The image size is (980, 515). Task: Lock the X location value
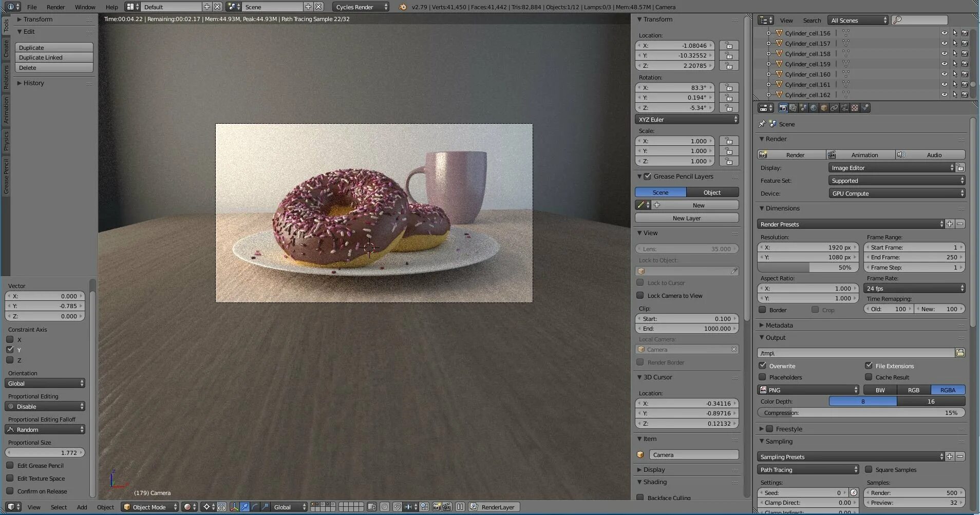point(729,46)
